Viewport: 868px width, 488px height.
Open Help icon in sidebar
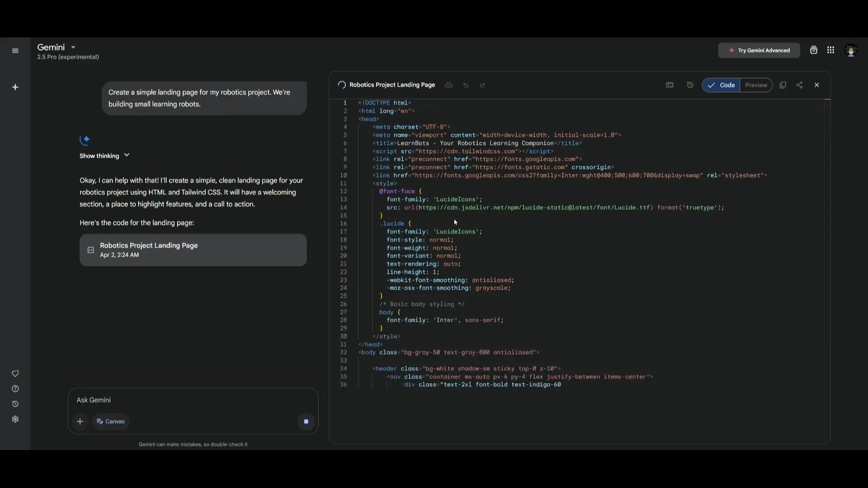(15, 389)
